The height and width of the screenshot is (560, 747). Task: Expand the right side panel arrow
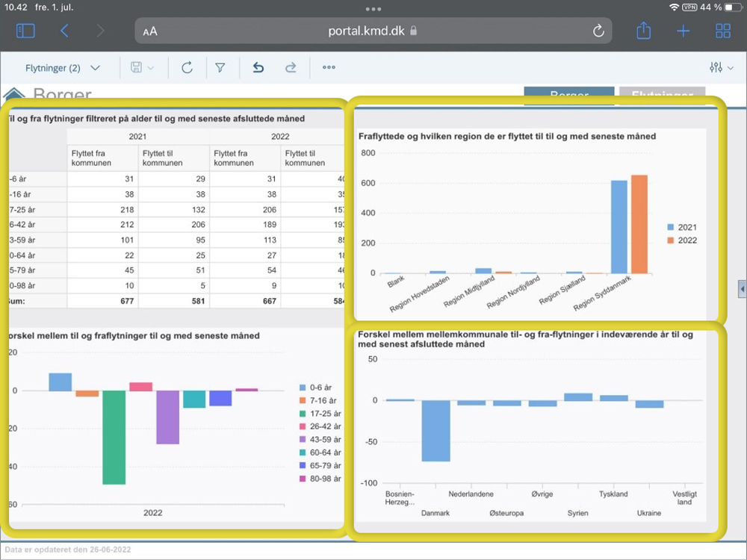(741, 288)
